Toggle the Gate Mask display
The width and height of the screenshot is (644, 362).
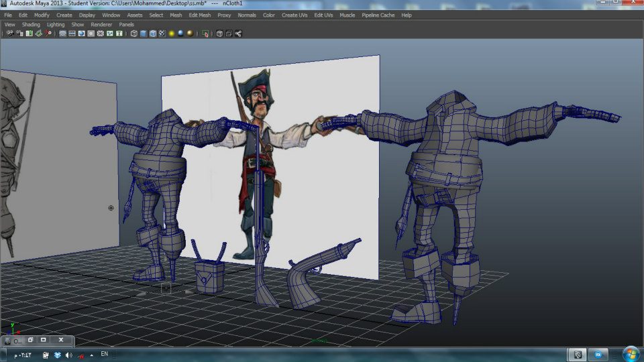[91, 34]
